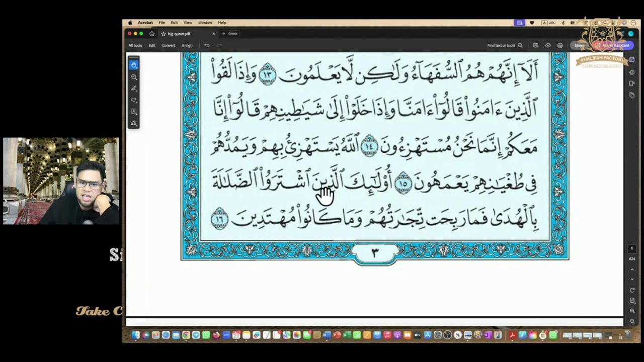Rotate the page view
This screenshot has height=362, width=644.
tap(632, 290)
